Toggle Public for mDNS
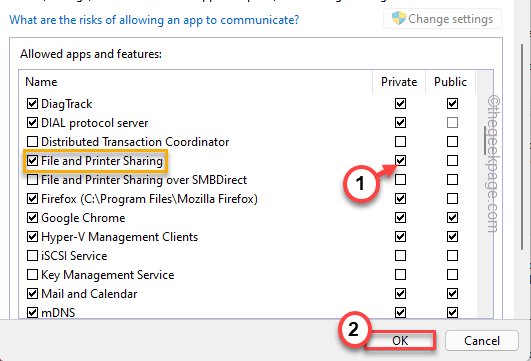The height and width of the screenshot is (361, 531). (x=452, y=312)
